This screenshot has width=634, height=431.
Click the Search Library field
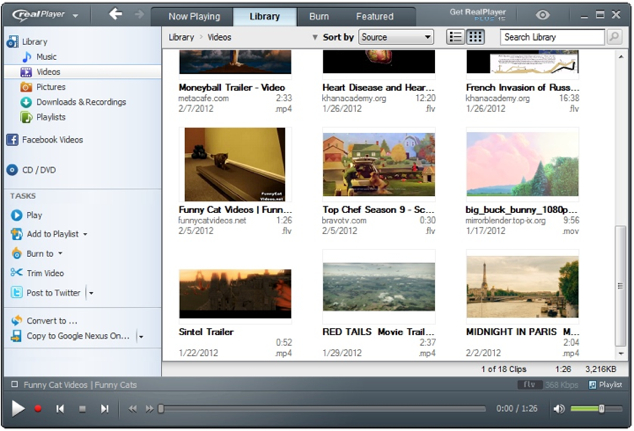coord(552,37)
